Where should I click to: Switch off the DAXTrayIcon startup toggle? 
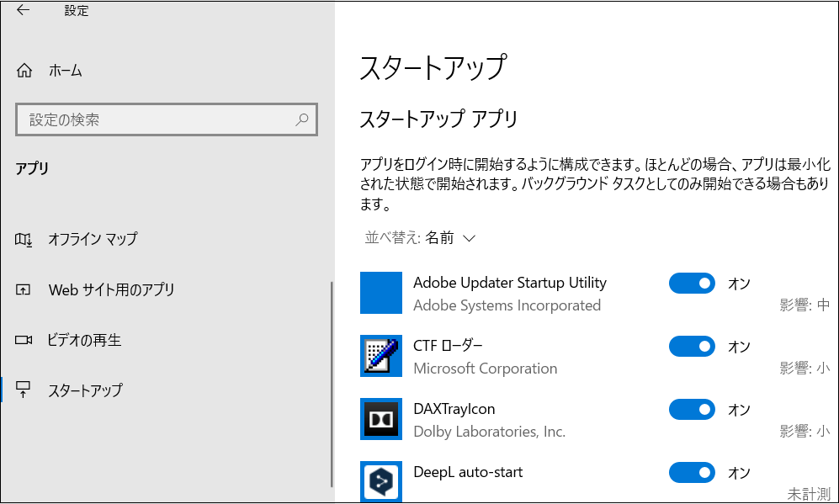pos(692,410)
